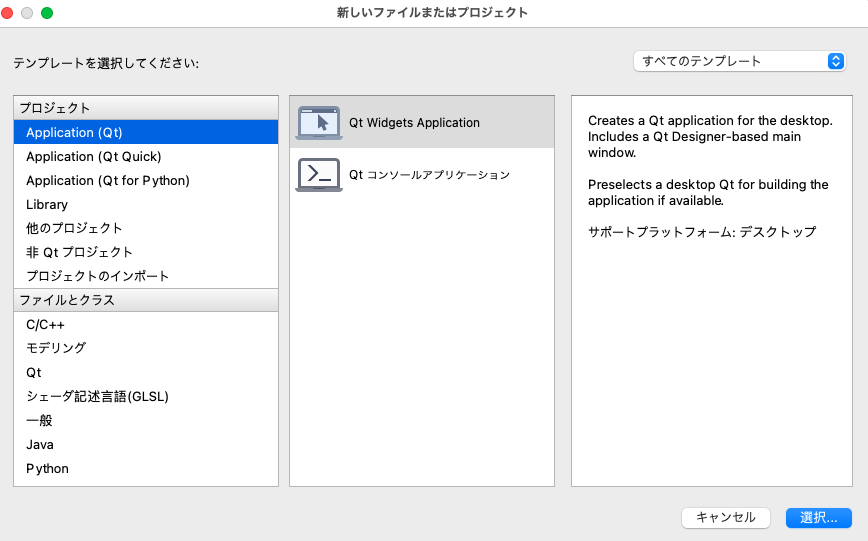The image size is (868, 541).
Task: Click the キャンセル button
Action: tap(726, 518)
